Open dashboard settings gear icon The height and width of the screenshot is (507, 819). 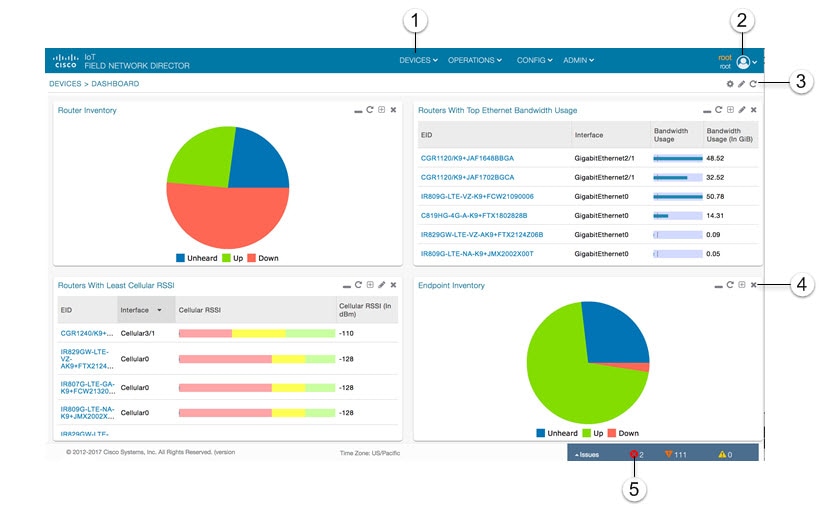tap(730, 84)
